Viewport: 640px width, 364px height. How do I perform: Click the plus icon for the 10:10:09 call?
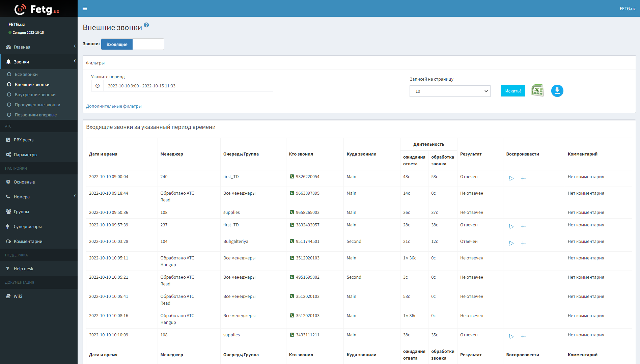(523, 337)
